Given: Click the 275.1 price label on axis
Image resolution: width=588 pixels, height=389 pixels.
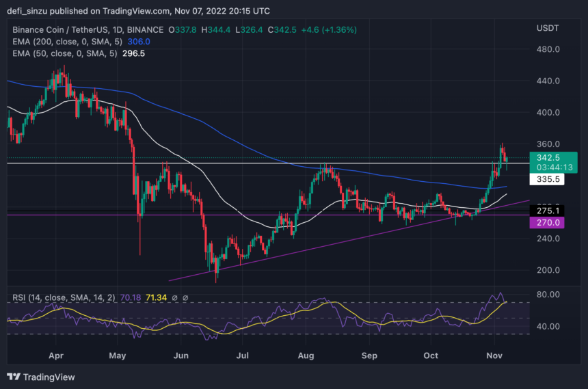Looking at the screenshot, I should point(544,211).
